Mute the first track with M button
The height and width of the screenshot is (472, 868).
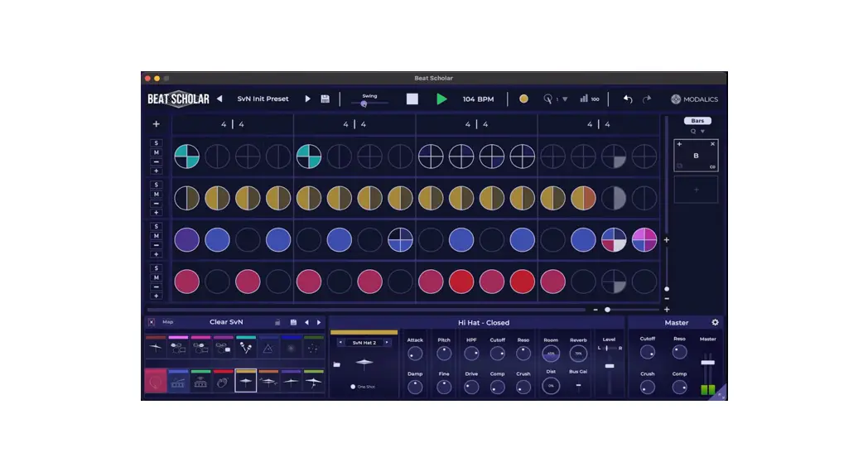[x=156, y=152]
